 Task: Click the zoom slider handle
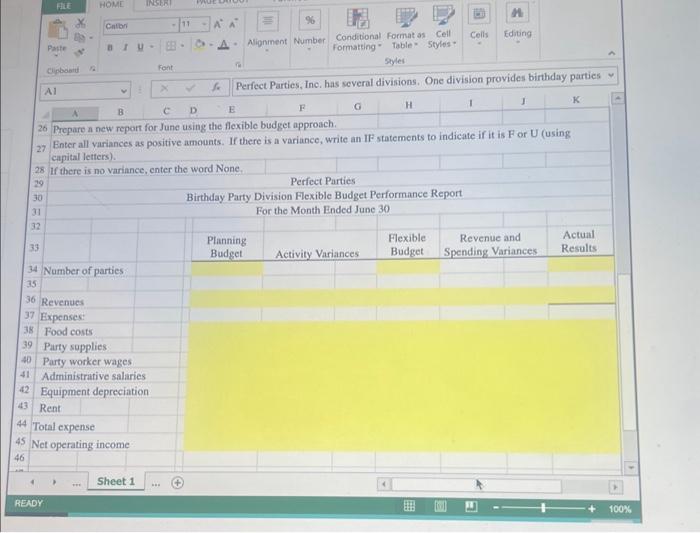pos(543,508)
